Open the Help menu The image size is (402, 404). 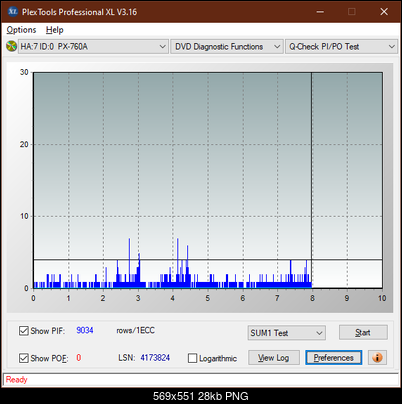55,30
